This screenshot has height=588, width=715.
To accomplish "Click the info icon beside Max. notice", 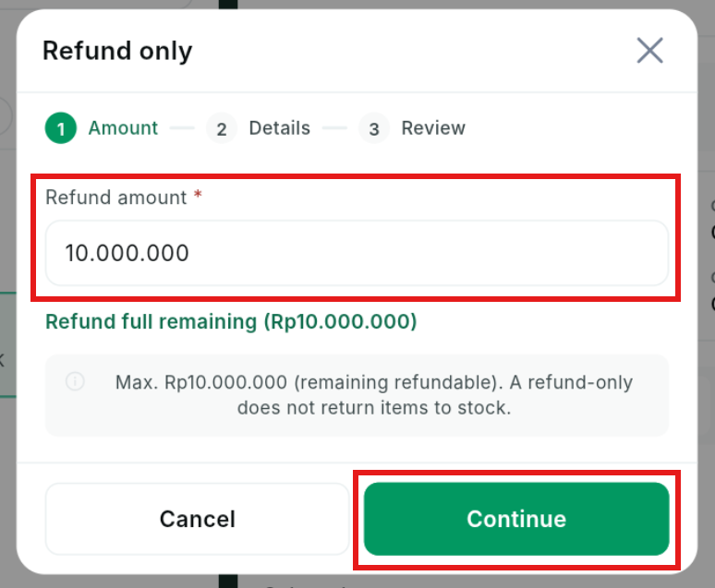I will [x=75, y=380].
